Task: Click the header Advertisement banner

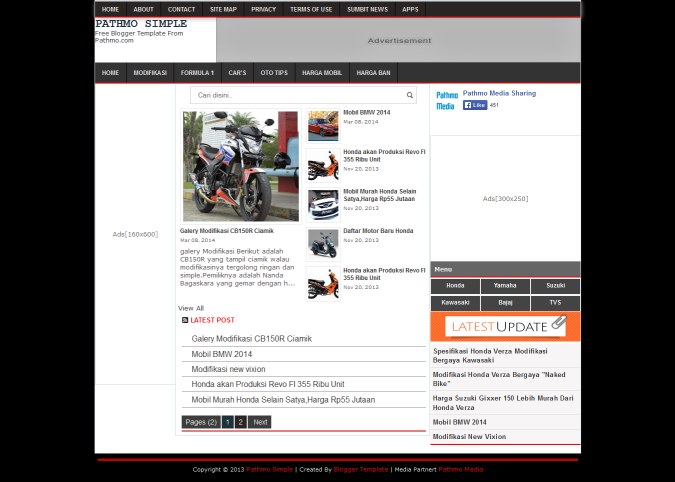Action: [x=399, y=40]
